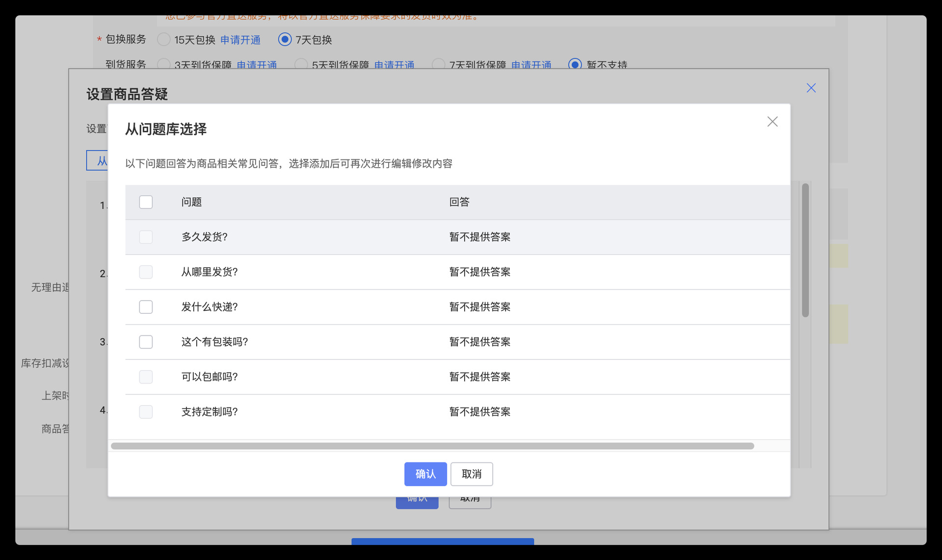The image size is (942, 560).
Task: Click the 取消 button in the dialog
Action: click(471, 474)
